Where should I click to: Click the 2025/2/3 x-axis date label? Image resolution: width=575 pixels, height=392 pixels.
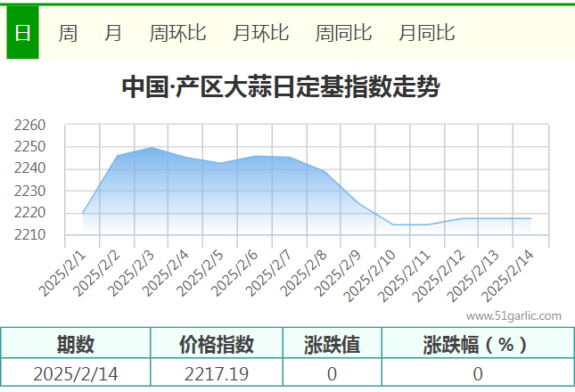pyautogui.click(x=131, y=274)
